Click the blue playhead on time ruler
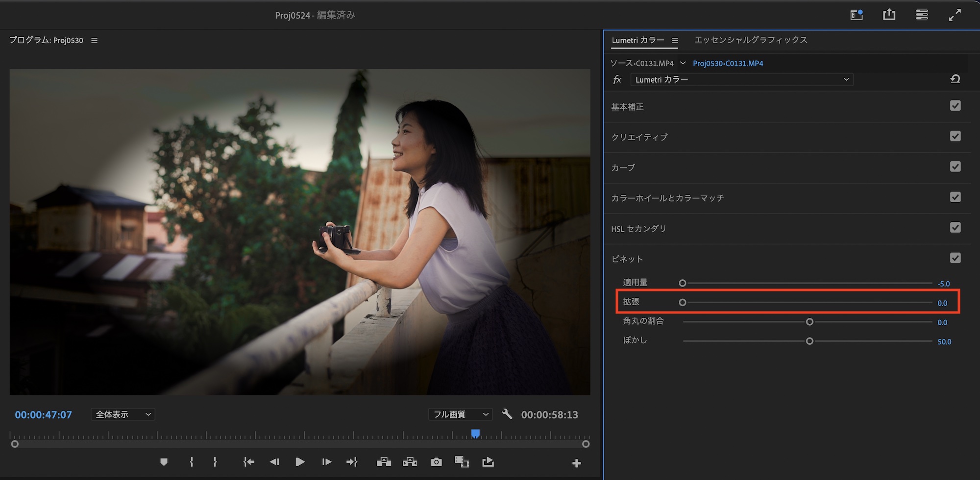The height and width of the screenshot is (480, 980). 475,433
